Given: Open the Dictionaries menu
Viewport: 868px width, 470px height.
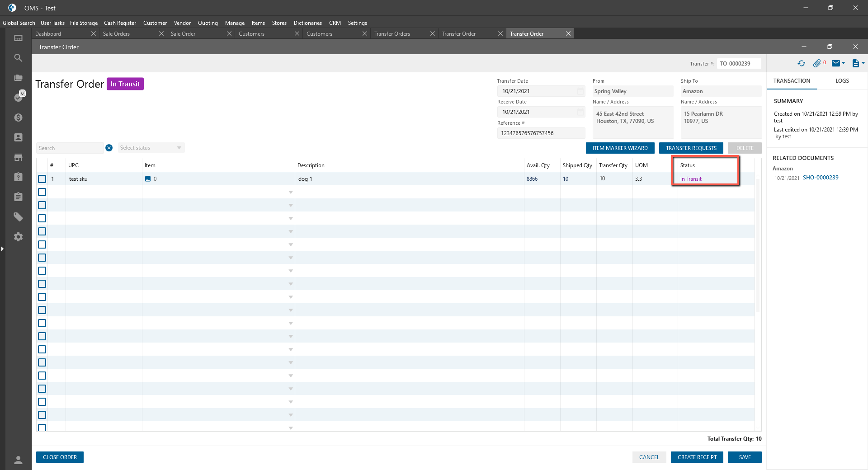Looking at the screenshot, I should (x=307, y=23).
